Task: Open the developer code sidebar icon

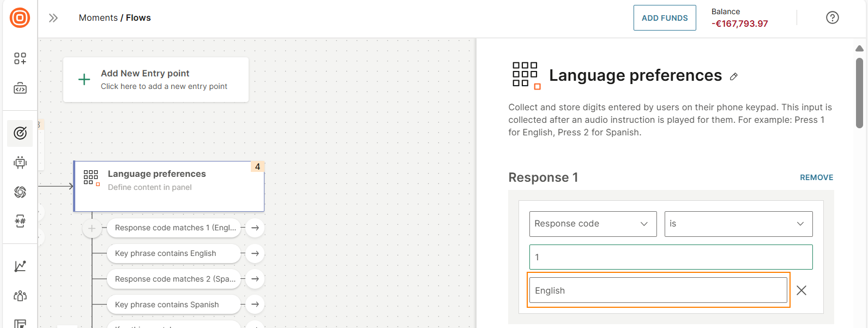Action: pos(20,88)
